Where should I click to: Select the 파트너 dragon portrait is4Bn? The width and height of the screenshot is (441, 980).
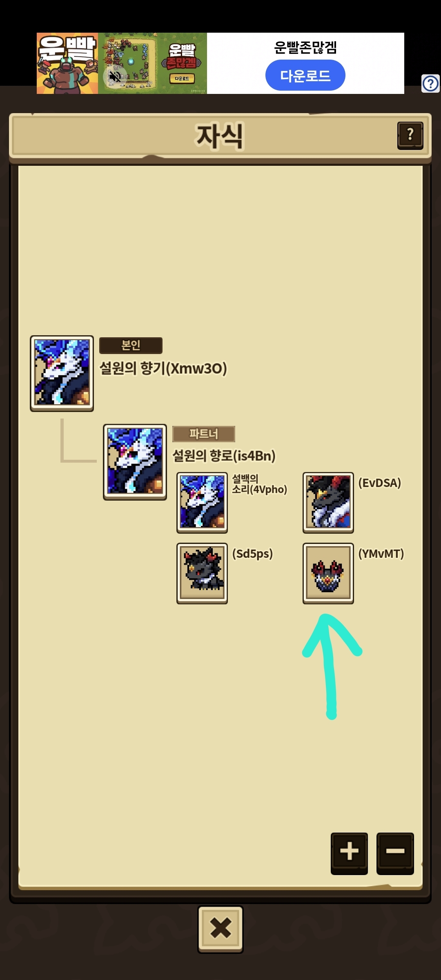(x=135, y=462)
